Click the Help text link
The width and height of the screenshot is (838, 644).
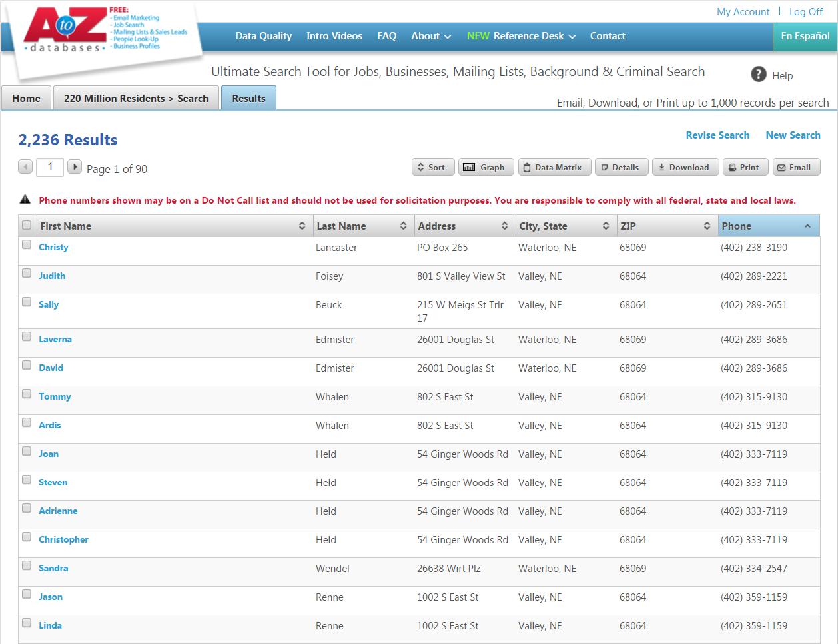pos(782,76)
